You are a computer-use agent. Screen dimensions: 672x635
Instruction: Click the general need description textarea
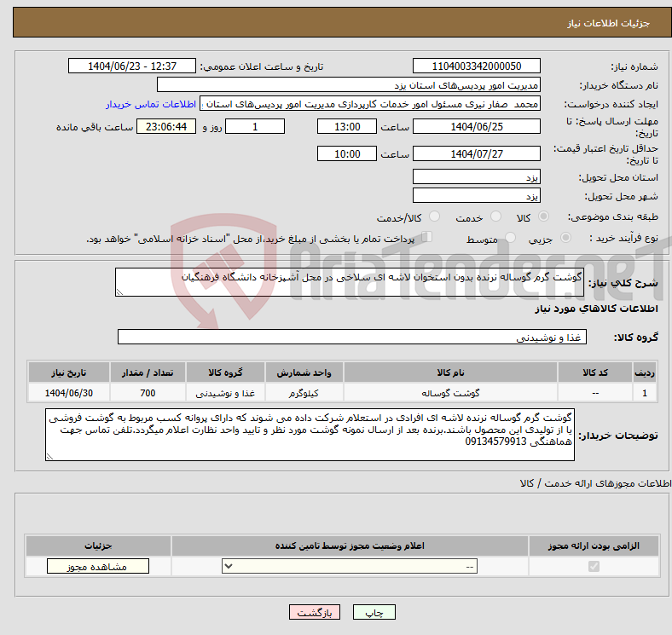pos(350,282)
